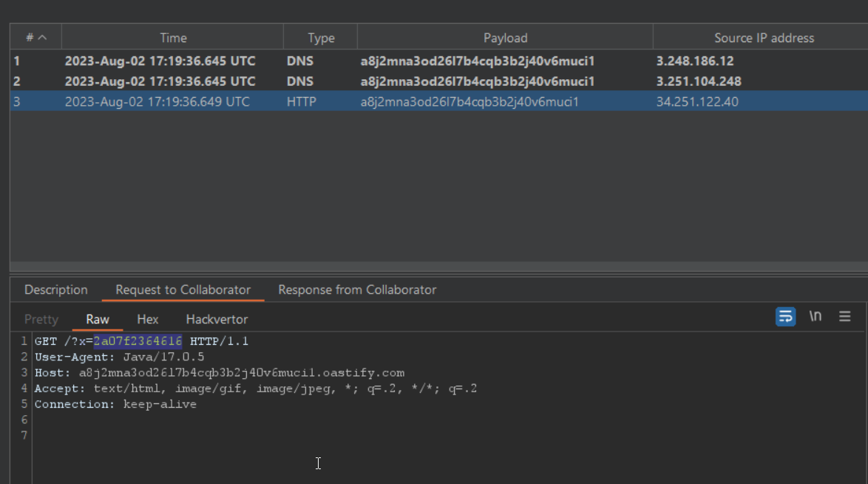Switch to the Response from Collaborator tab

357,290
